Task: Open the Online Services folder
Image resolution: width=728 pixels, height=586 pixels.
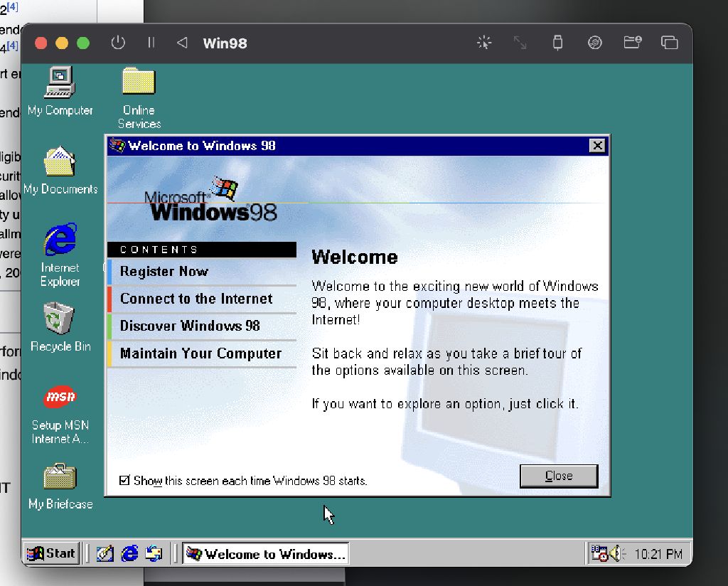Action: tap(139, 84)
